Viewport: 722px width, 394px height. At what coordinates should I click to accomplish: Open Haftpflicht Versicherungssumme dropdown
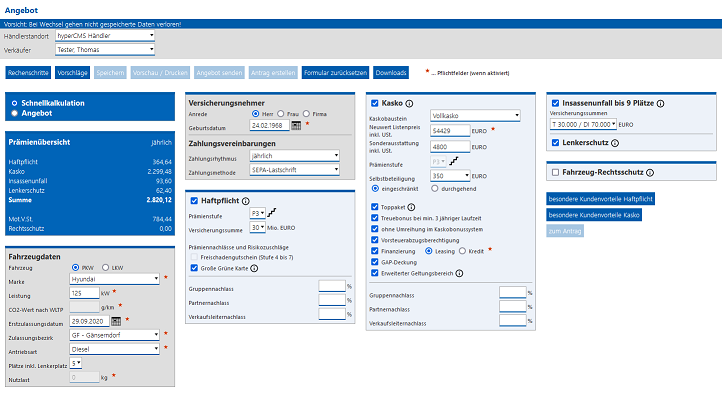point(258,227)
